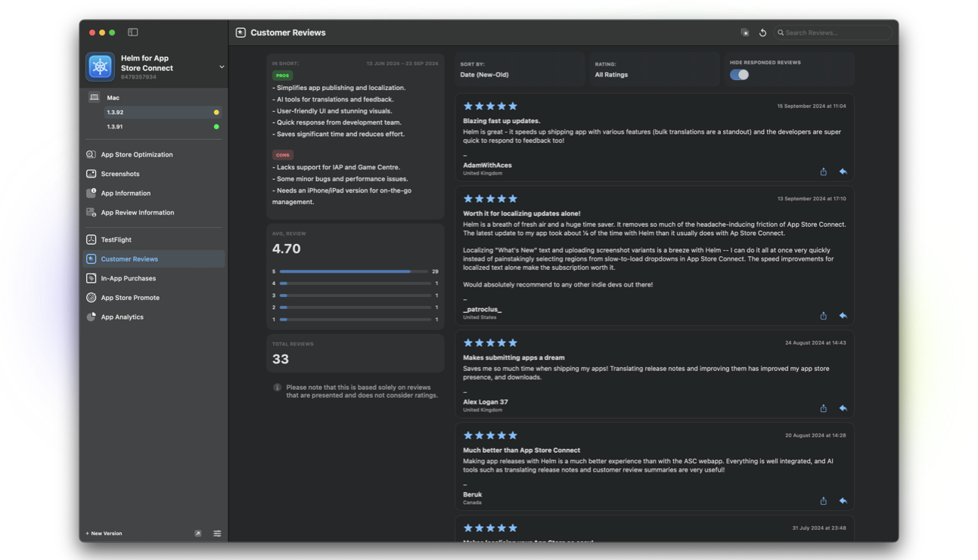Click the 13 Jun 2024 – 23 Sep 2024 date range
Image resolution: width=978 pixels, height=560 pixels.
[402, 63]
